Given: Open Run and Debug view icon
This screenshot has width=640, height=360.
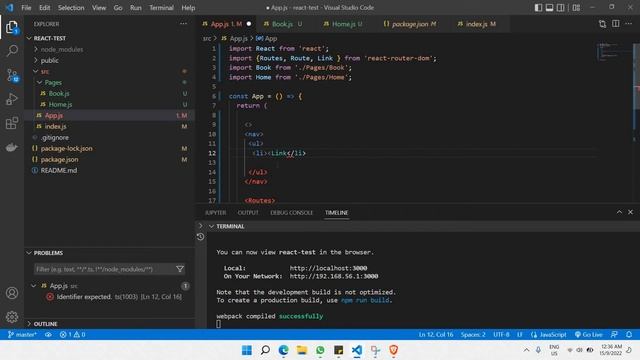Looking at the screenshot, I should click(x=12, y=99).
